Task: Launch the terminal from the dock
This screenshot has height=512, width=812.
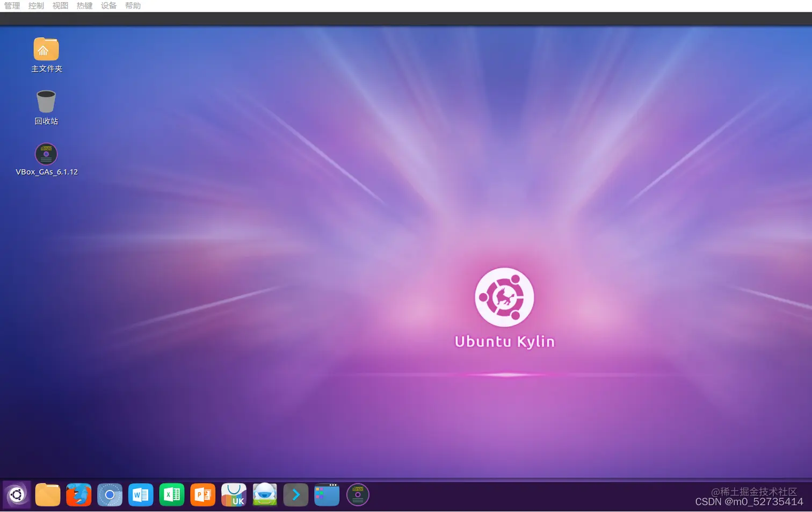Action: click(296, 495)
